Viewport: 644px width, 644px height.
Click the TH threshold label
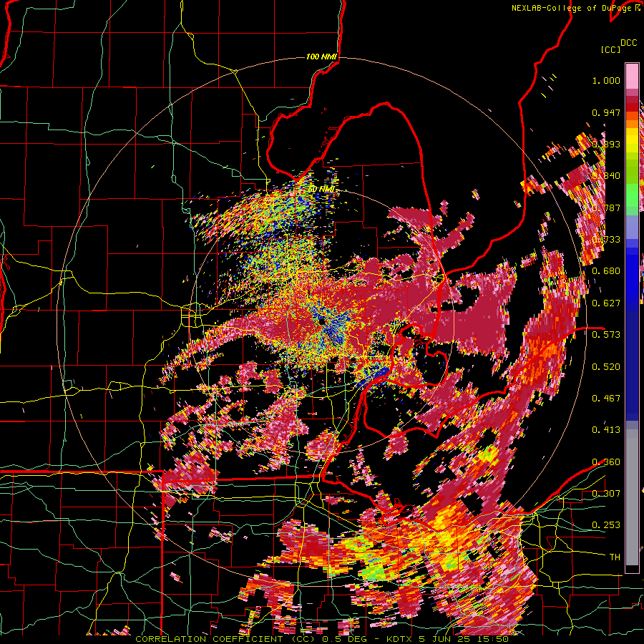(615, 557)
